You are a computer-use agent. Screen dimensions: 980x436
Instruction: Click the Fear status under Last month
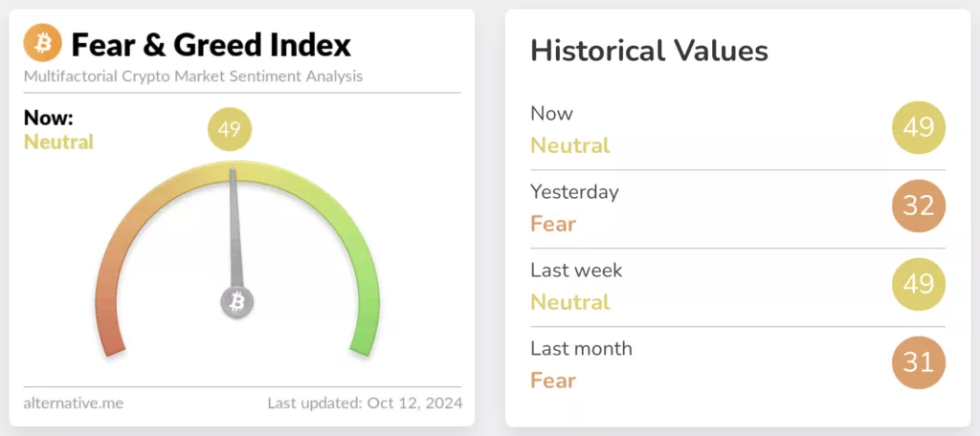click(x=553, y=381)
